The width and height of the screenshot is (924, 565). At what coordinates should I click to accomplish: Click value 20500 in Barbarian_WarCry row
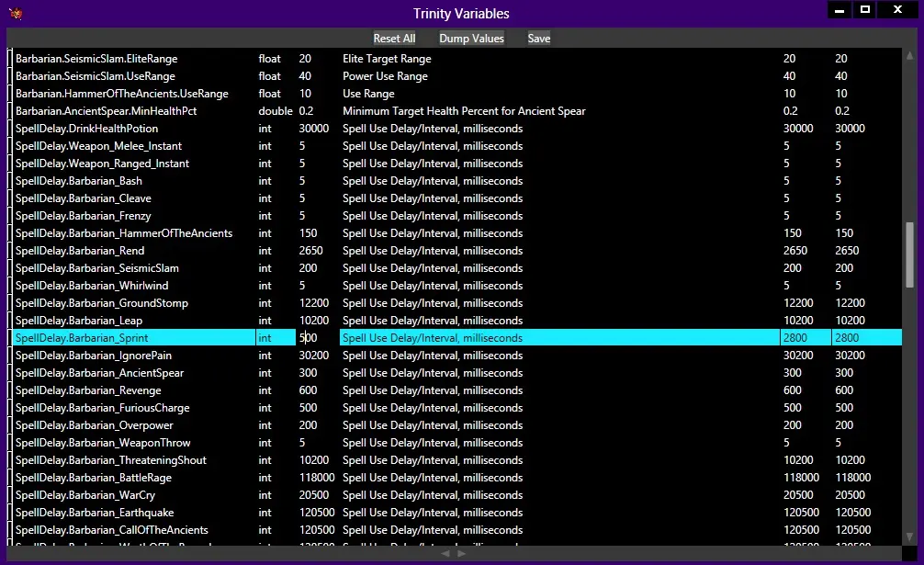pyautogui.click(x=313, y=495)
